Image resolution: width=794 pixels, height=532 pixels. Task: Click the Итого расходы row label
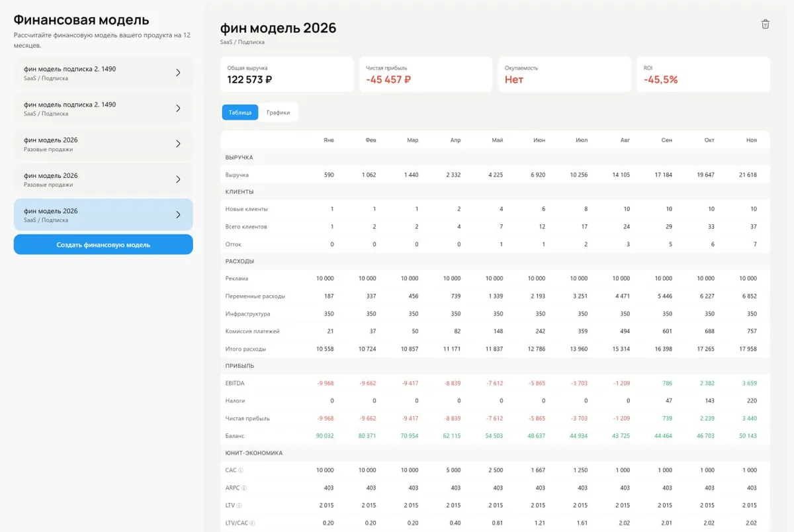pyautogui.click(x=245, y=349)
